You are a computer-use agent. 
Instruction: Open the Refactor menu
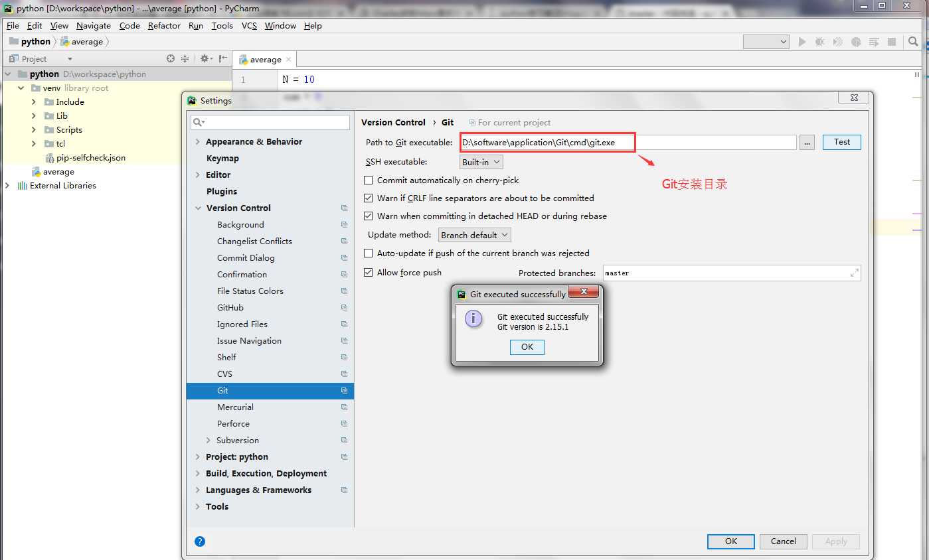tap(164, 26)
